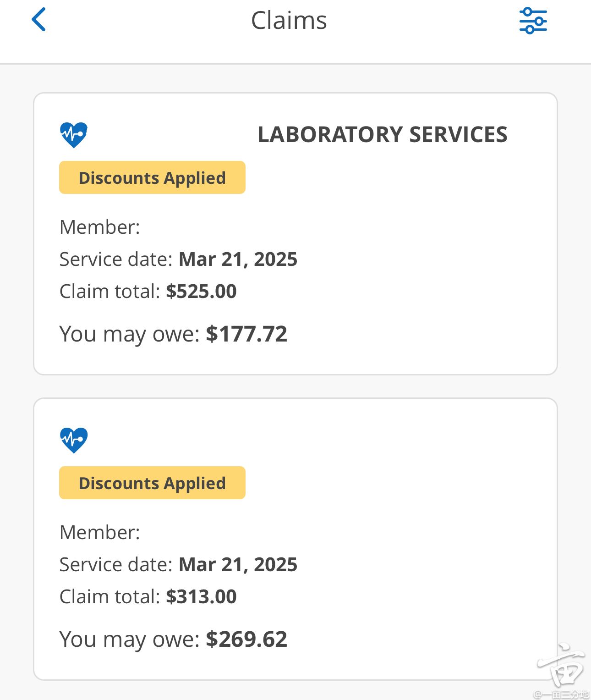Select the You may owe $269.62 text
591x700 pixels.
click(x=173, y=639)
